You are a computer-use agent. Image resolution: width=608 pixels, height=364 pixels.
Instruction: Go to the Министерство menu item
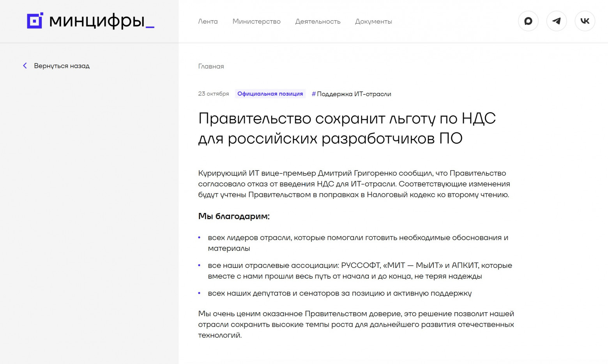tap(256, 21)
